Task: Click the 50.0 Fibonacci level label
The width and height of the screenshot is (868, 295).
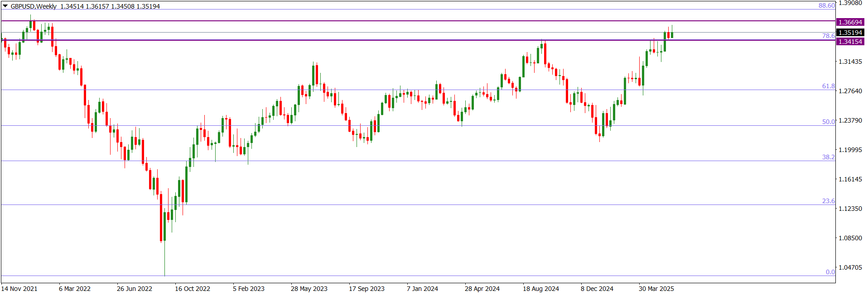Action: click(x=828, y=122)
